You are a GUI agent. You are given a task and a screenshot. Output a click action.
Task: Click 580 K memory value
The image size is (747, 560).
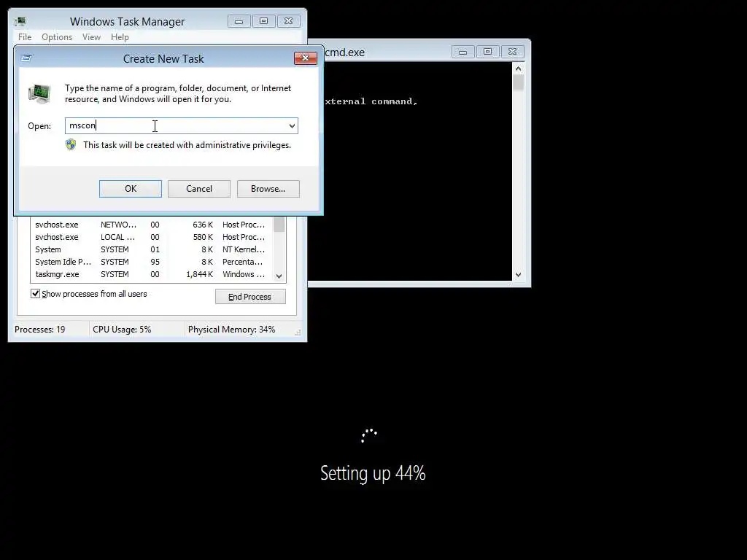point(203,237)
